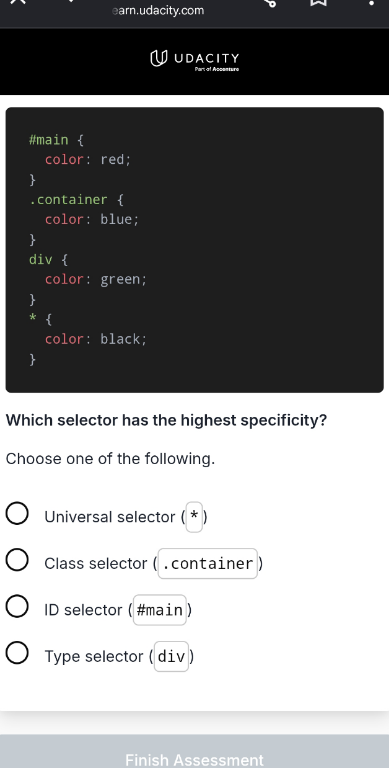The height and width of the screenshot is (768, 389).
Task: Click the Udacity shield logo icon
Action: pyautogui.click(x=158, y=58)
